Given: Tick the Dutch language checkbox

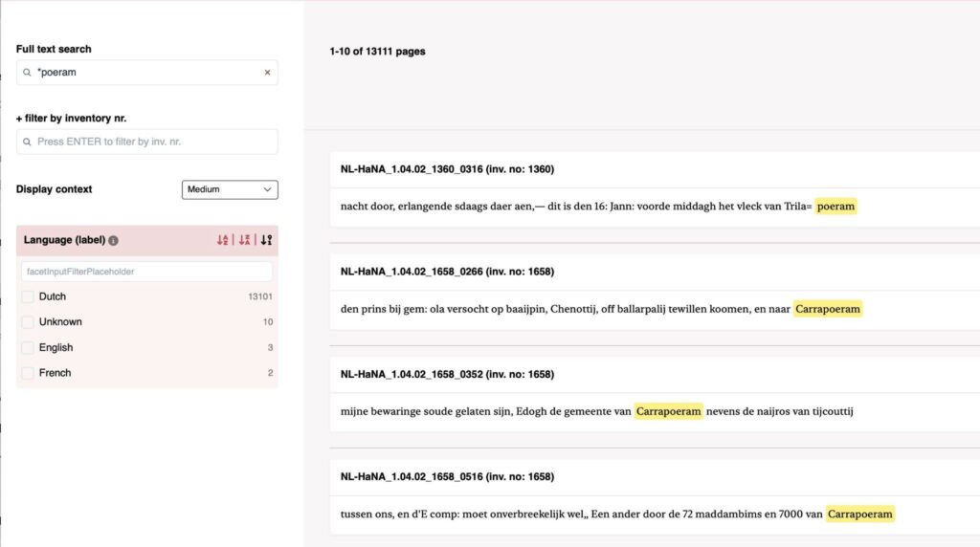Looking at the screenshot, I should point(28,296).
